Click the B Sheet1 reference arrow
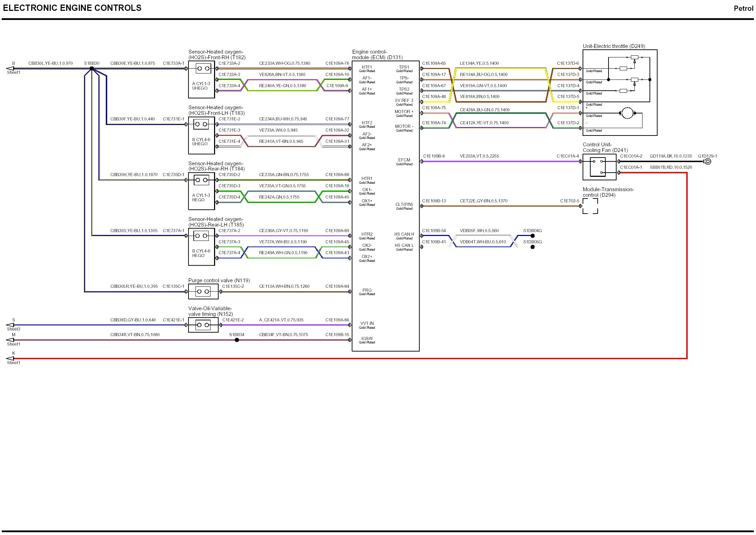Viewport: 756px width, 535px height. coord(11,69)
